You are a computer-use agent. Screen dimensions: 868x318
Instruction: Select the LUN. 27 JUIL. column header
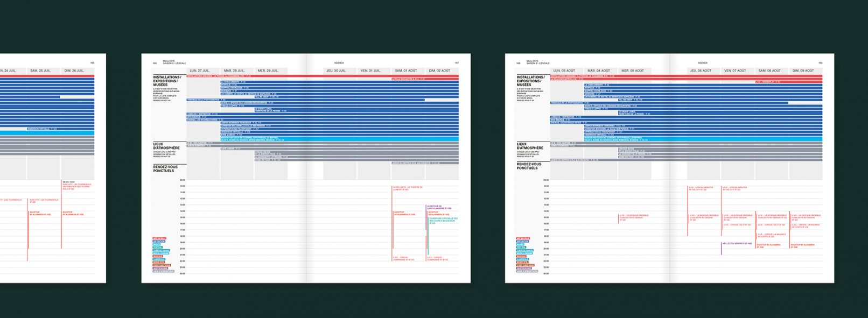[203, 70]
